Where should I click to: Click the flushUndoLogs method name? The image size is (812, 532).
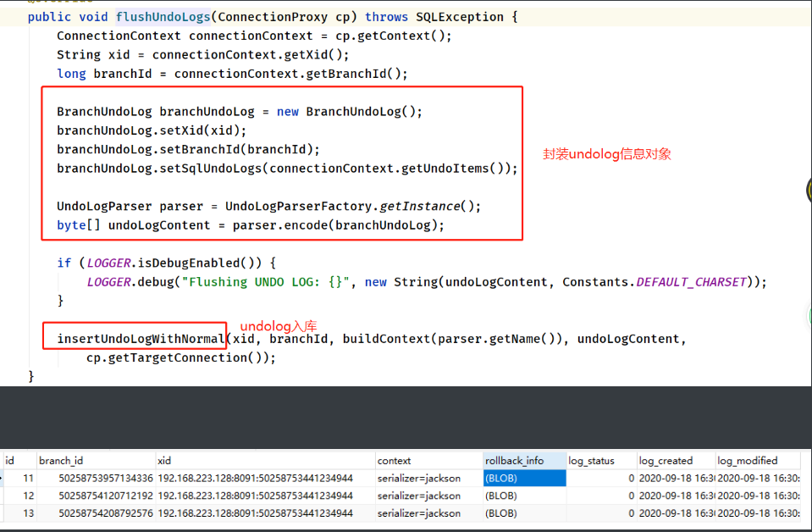pos(163,17)
